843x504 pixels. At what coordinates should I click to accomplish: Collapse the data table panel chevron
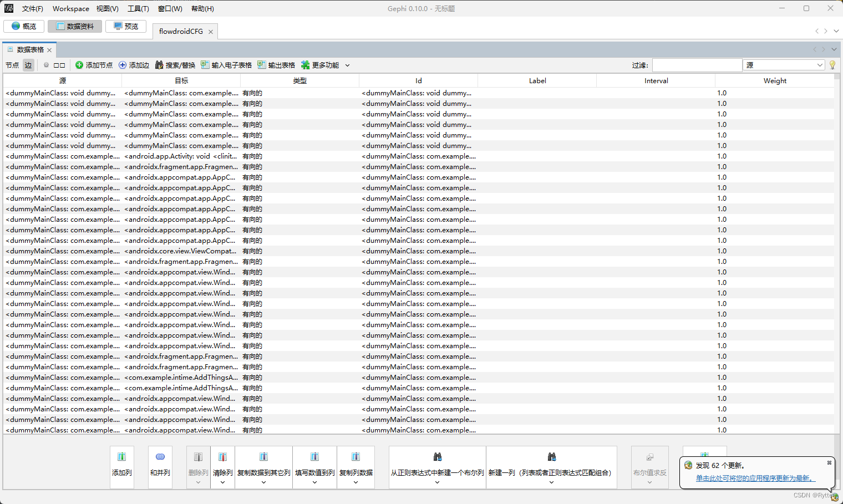click(x=834, y=50)
